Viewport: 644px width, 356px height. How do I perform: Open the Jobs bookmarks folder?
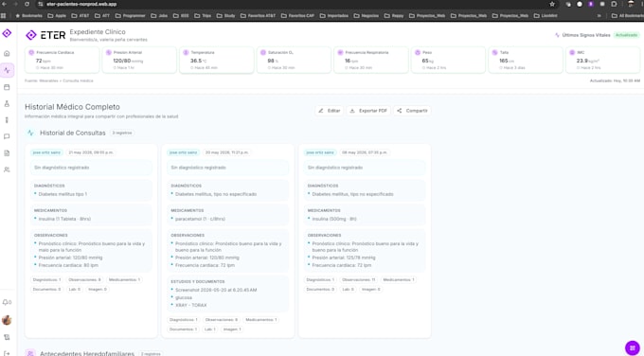(159, 15)
